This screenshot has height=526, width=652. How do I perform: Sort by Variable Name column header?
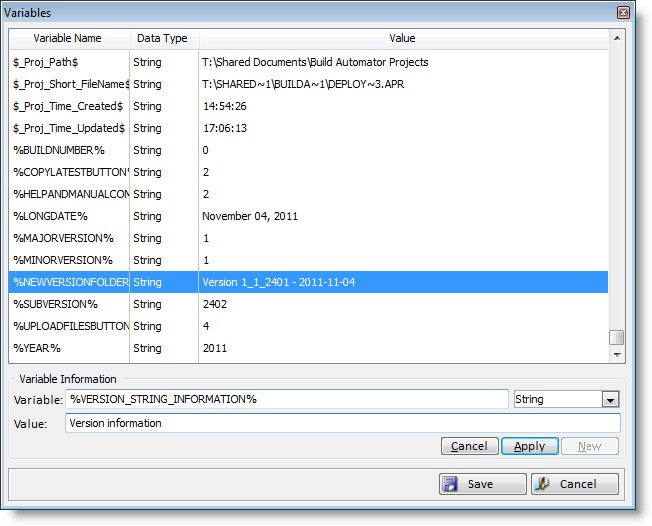pos(68,38)
